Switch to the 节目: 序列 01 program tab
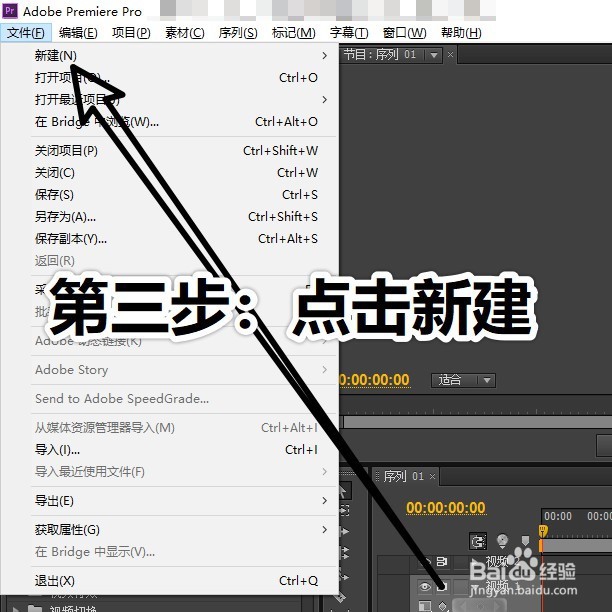Image resolution: width=612 pixels, height=612 pixels. pos(380,54)
